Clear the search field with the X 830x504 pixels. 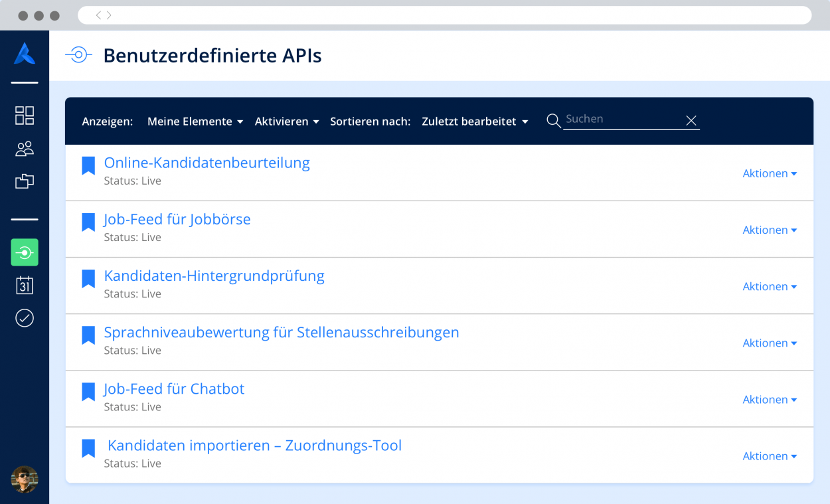tap(691, 120)
